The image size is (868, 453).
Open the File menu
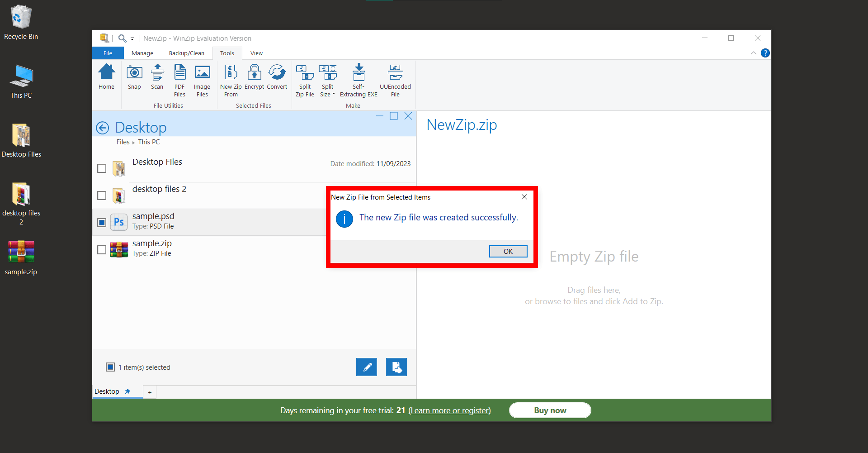pos(108,53)
